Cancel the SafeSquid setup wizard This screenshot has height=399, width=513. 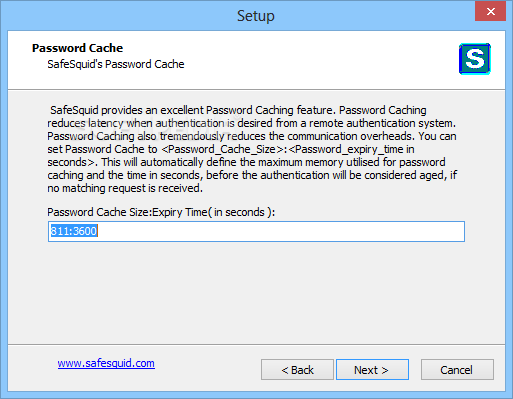coord(457,370)
